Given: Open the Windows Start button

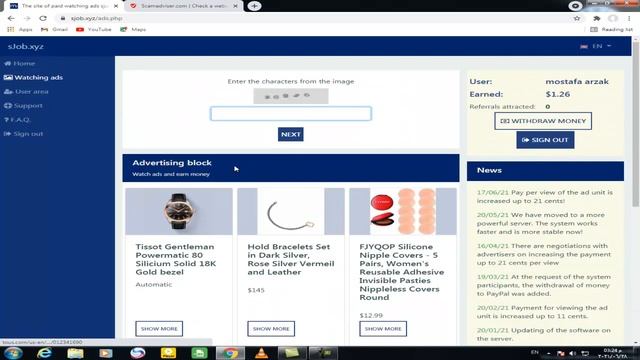Looking at the screenshot, I should [x=13, y=353].
